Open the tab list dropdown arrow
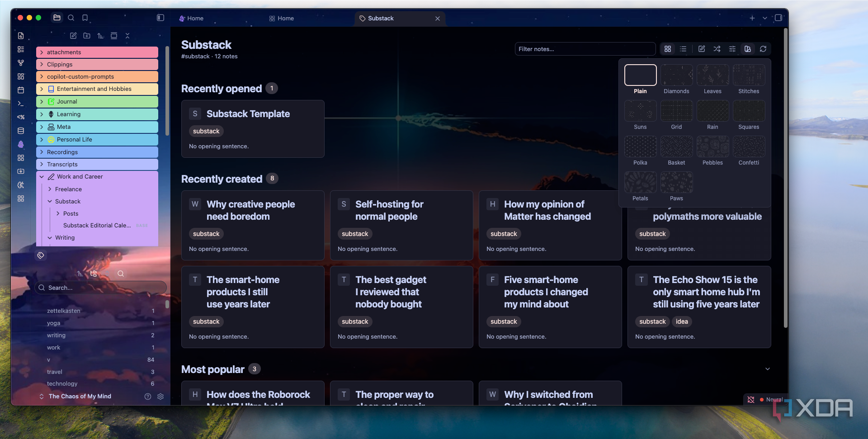 coord(765,18)
